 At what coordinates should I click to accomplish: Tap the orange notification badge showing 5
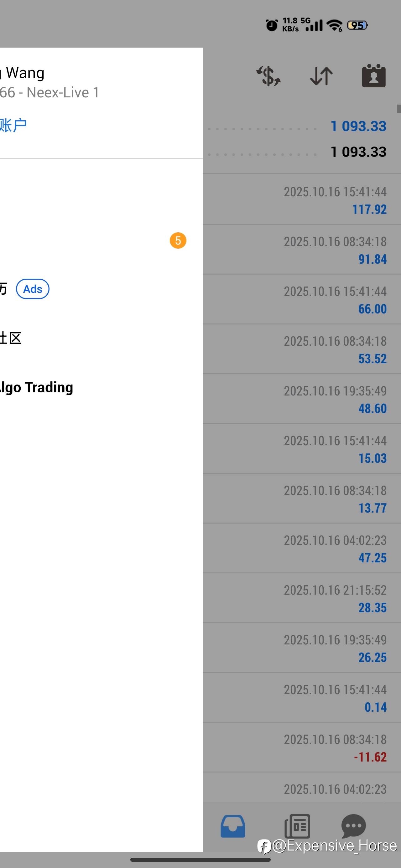point(178,240)
